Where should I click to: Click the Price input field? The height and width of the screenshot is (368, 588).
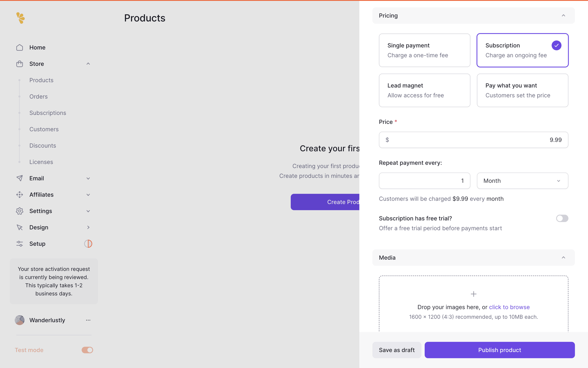tap(473, 140)
